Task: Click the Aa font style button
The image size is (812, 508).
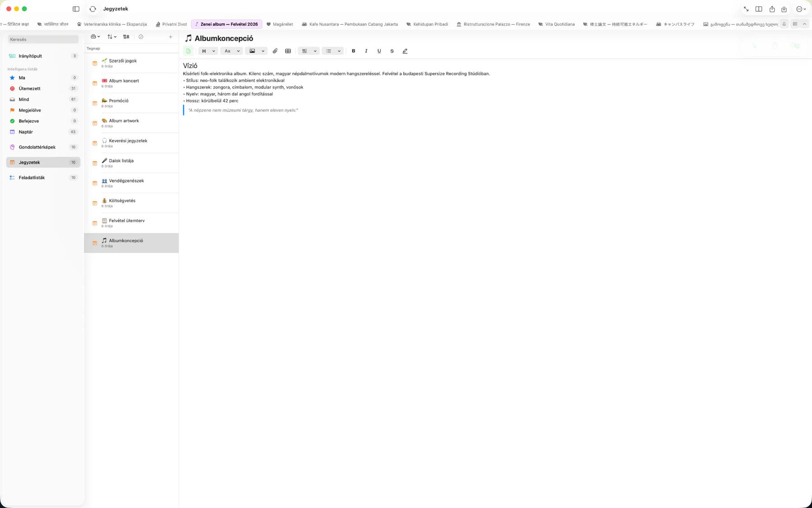Action: coord(227,51)
